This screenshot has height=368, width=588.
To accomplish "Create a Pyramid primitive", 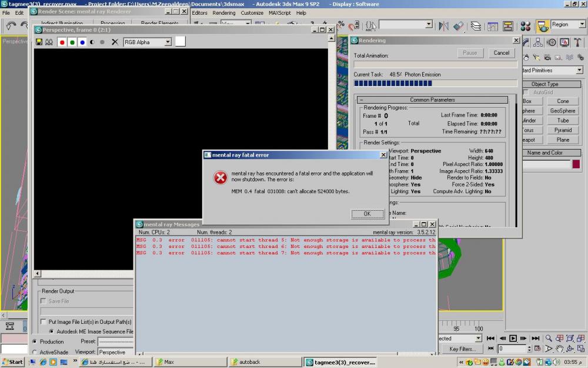I will point(563,130).
